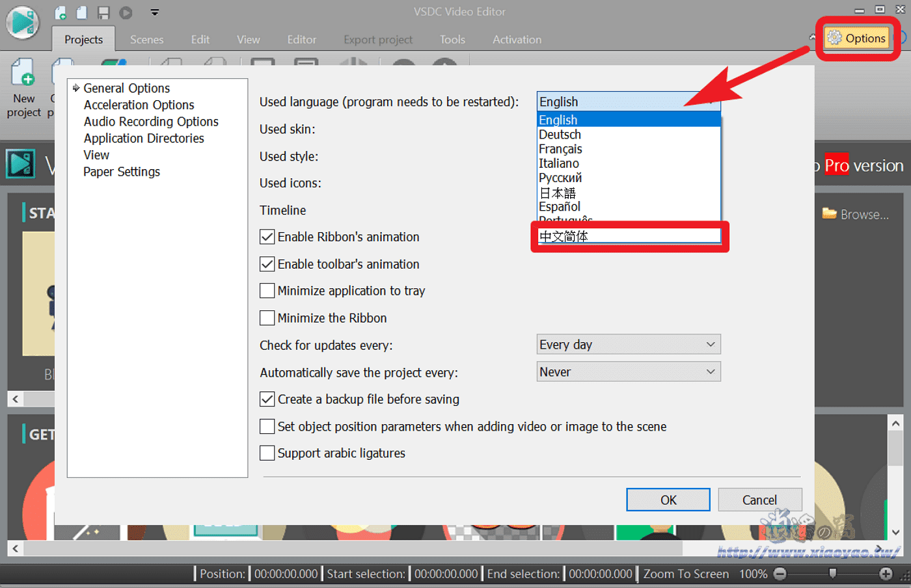Toggle Enable Ribbon's animation checkbox
The height and width of the screenshot is (588, 911).
tap(267, 237)
